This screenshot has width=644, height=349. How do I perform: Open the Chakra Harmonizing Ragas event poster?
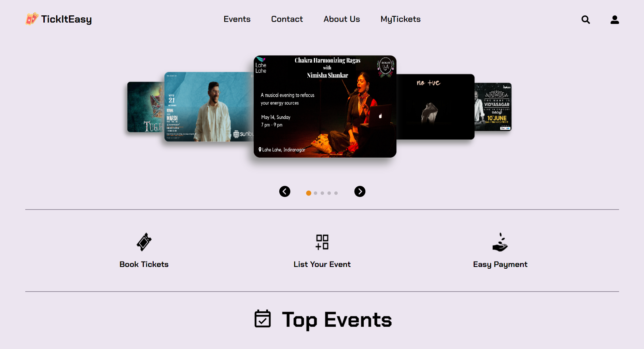325,106
